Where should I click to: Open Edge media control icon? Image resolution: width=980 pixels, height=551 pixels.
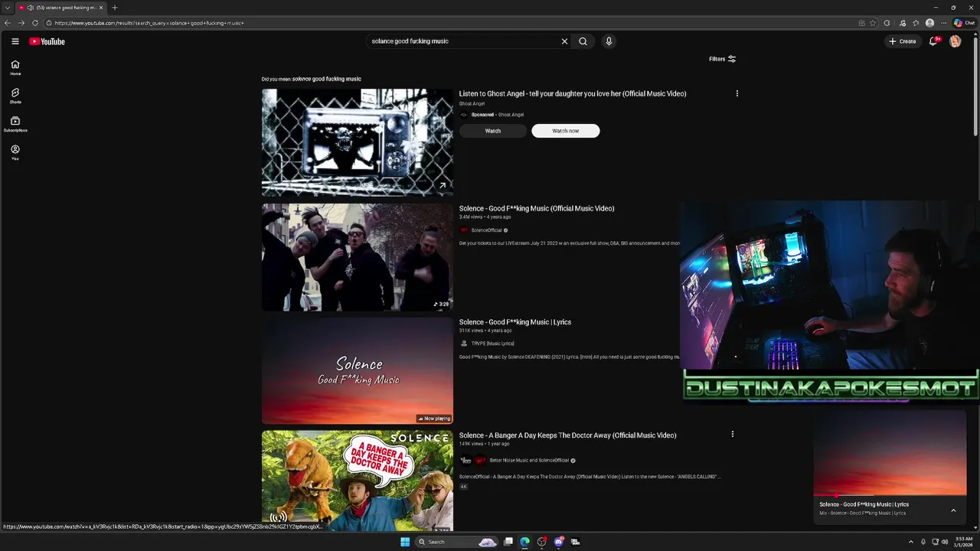(903, 23)
